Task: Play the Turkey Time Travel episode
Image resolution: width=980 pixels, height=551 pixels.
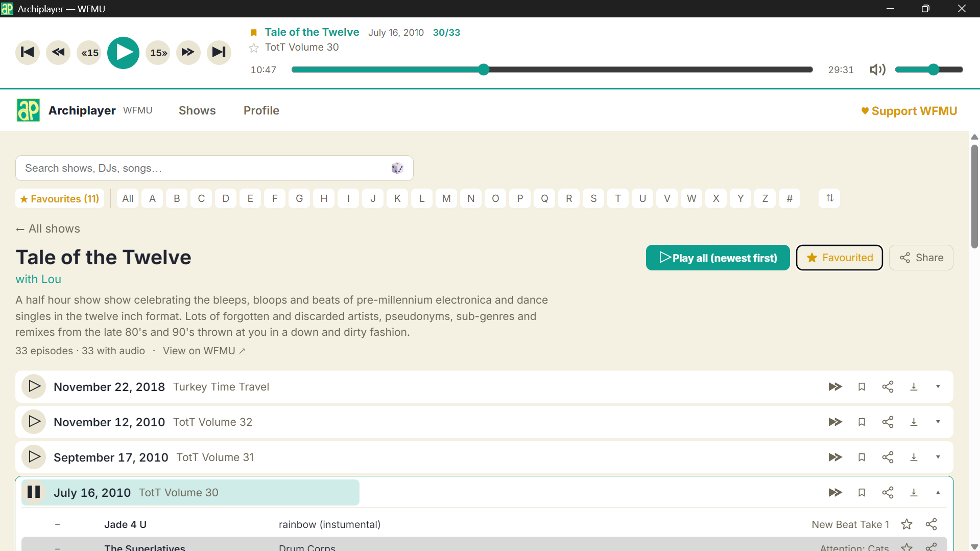Action: 34,386
